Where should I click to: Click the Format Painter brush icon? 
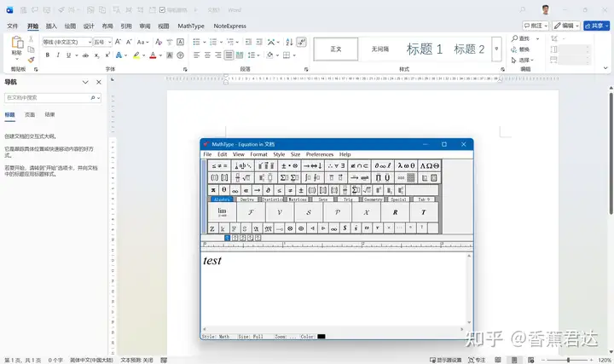[x=31, y=60]
